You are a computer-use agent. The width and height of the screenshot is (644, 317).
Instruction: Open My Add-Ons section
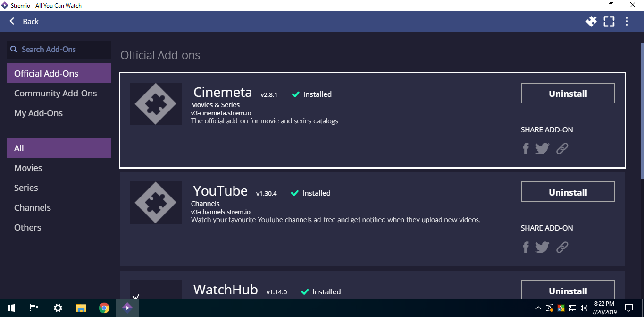59,113
